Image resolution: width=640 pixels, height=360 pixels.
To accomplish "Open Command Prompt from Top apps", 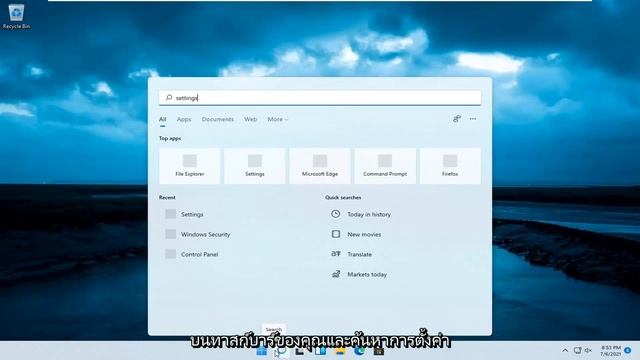I will tap(385, 166).
